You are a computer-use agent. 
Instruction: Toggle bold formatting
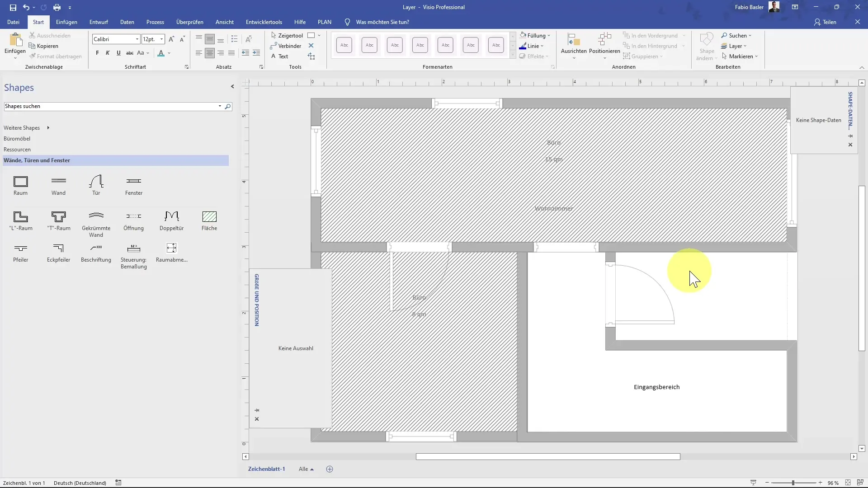[x=97, y=53]
